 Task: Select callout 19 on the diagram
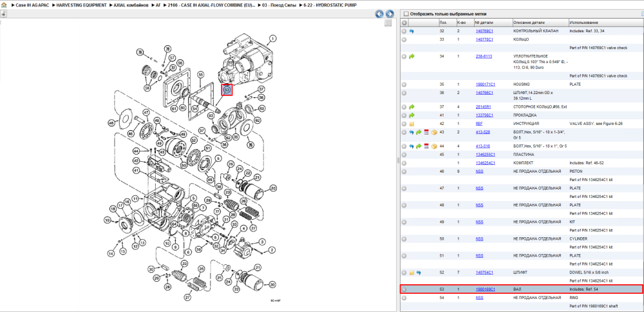(108, 220)
